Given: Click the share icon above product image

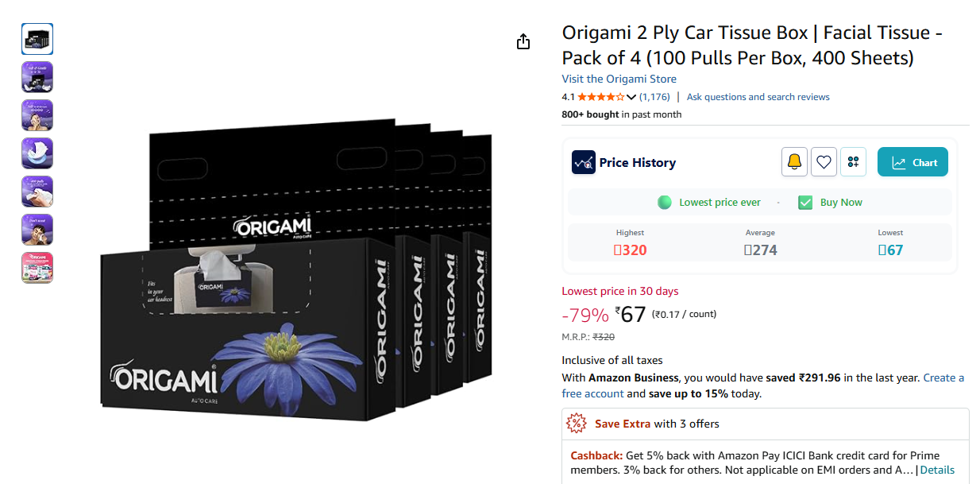Looking at the screenshot, I should [x=523, y=41].
